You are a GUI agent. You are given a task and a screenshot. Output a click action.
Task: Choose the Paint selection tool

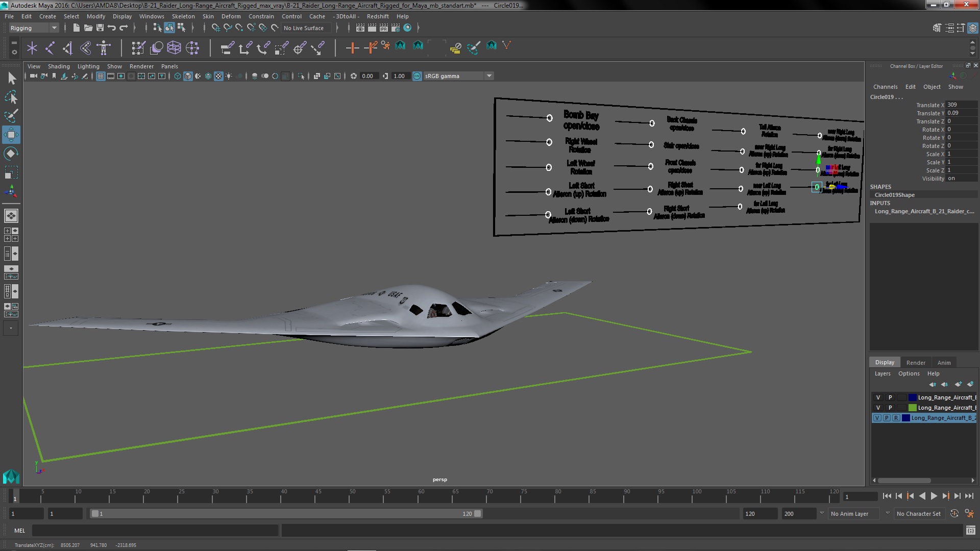11,116
